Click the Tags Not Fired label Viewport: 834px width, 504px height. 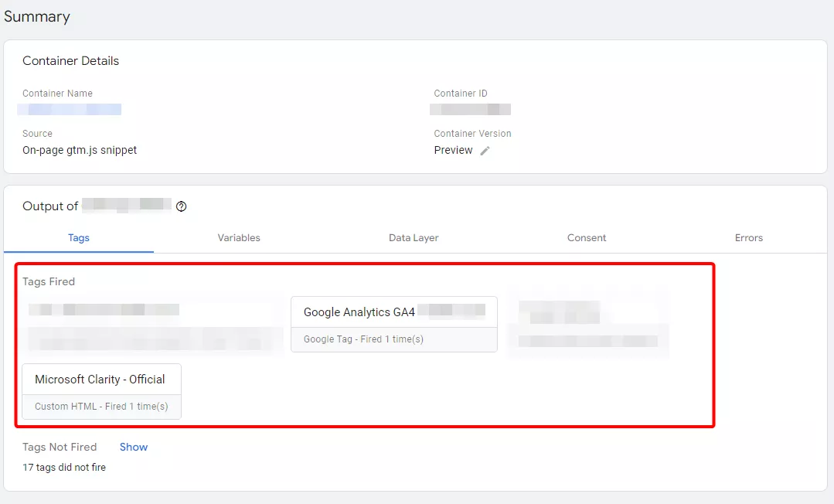coord(60,447)
